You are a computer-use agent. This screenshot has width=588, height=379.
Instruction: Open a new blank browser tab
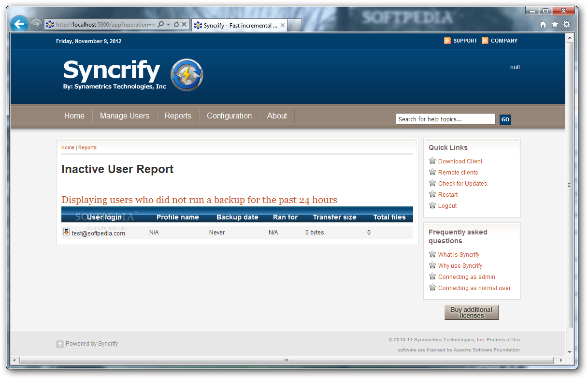(295, 25)
